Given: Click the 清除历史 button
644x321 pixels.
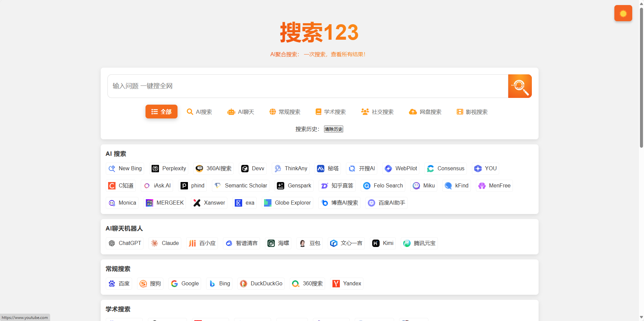Looking at the screenshot, I should (x=333, y=129).
